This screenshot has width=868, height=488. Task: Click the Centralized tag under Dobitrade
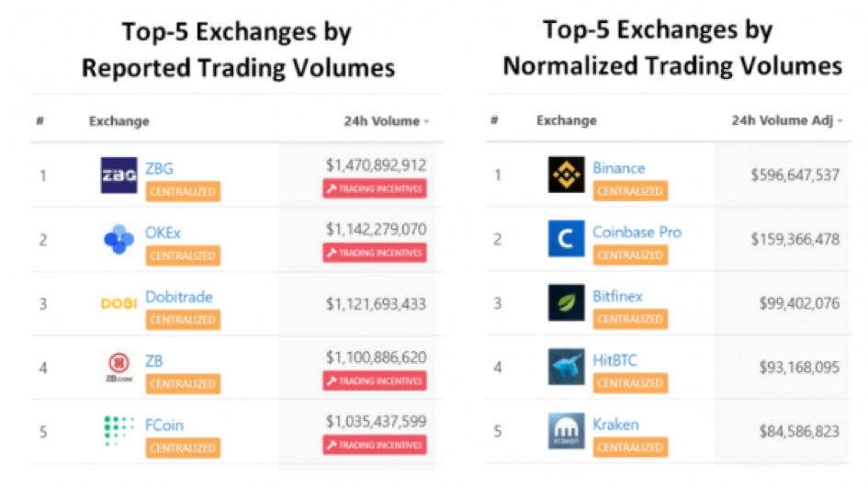(183, 320)
